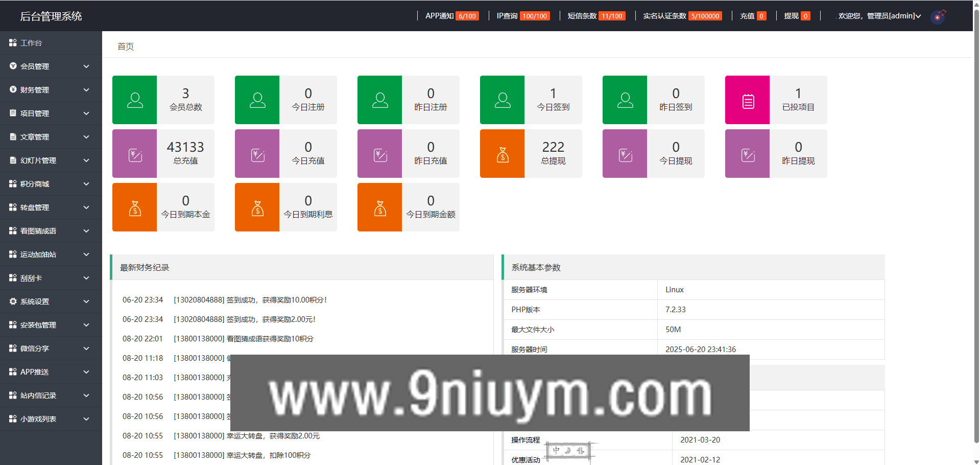
Task: Click the purple icon on the 昨日提现 card
Action: (748, 154)
